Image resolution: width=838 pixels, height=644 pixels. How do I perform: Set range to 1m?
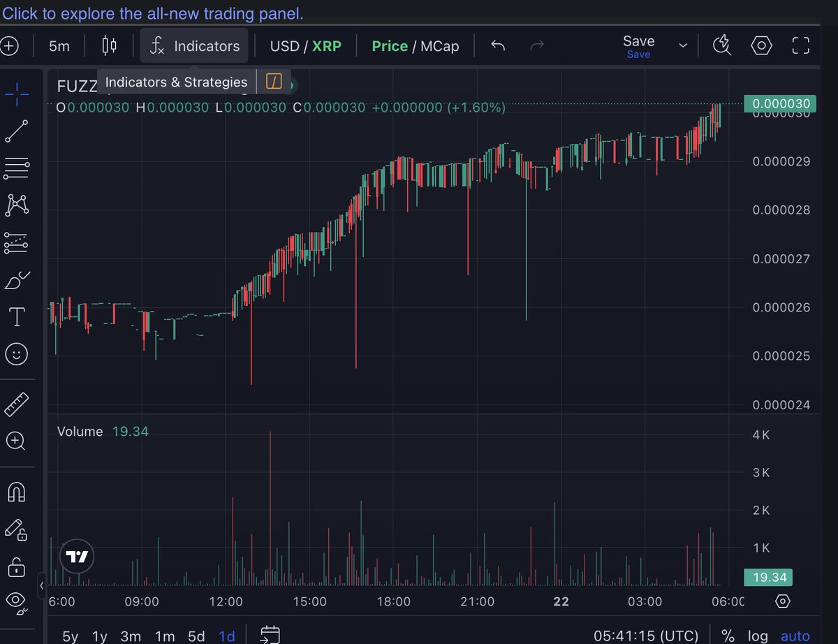(165, 636)
